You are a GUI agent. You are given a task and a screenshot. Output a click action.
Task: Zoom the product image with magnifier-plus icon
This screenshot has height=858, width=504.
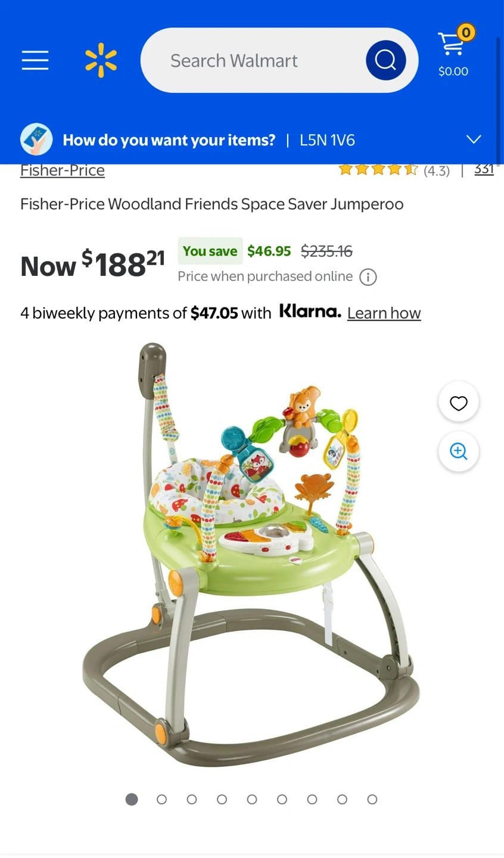coord(459,451)
